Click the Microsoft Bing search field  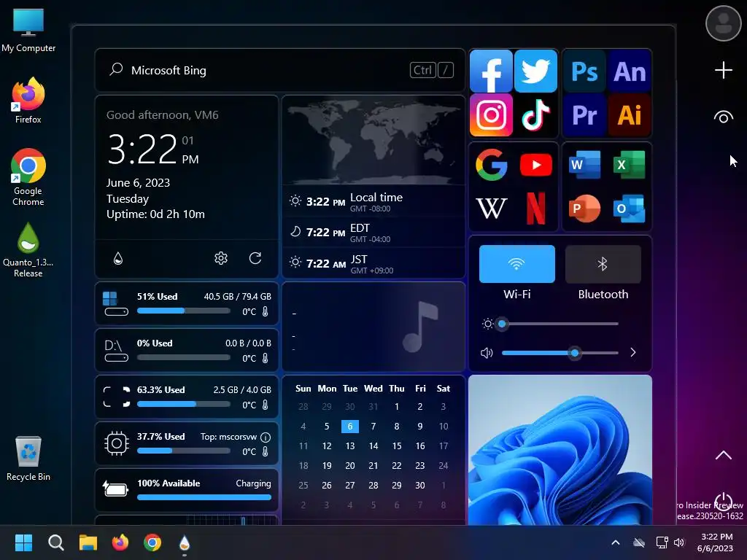point(280,70)
